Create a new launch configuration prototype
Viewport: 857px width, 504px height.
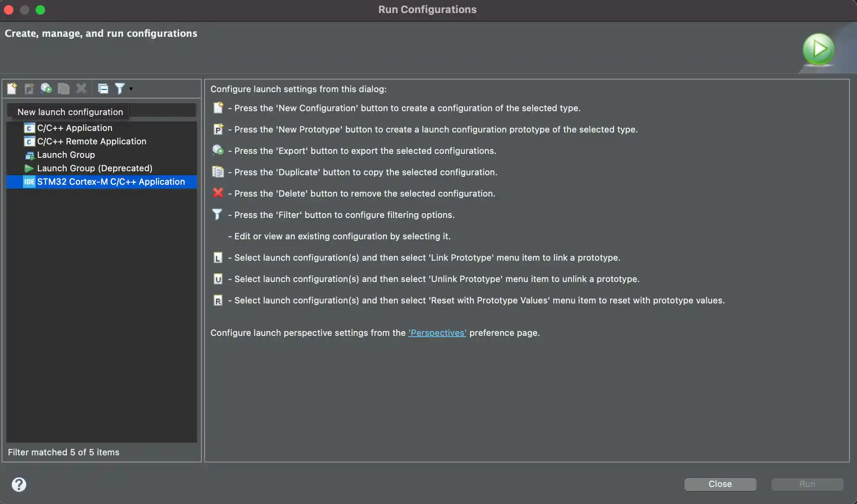(x=29, y=88)
